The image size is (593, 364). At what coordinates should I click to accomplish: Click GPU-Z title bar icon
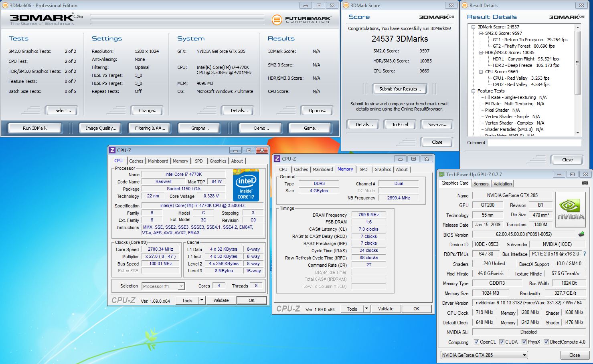(x=442, y=175)
